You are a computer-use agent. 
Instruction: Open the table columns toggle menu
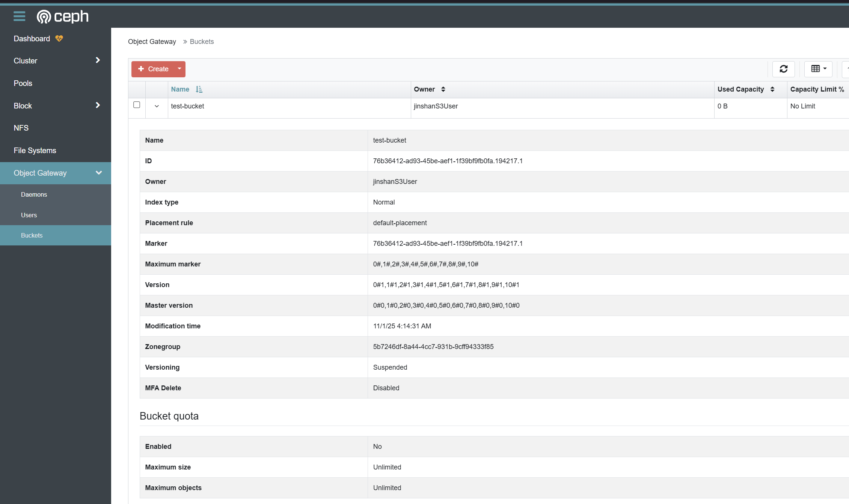[x=818, y=69]
